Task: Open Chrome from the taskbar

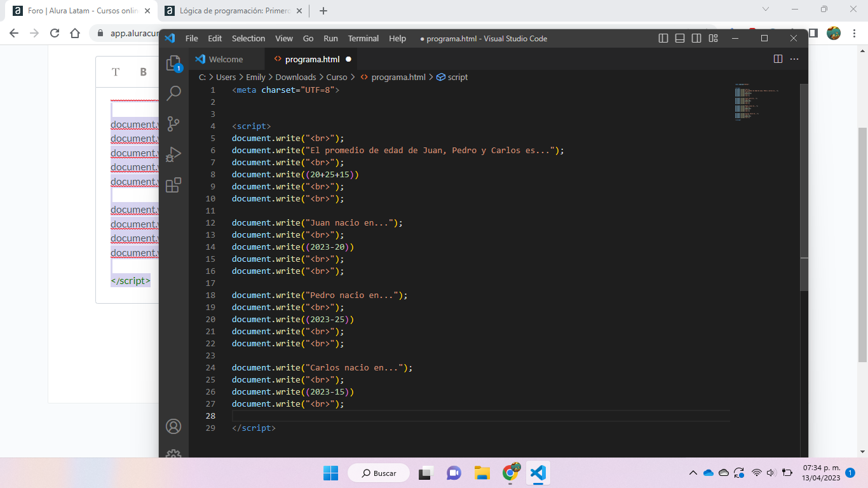Action: [511, 473]
